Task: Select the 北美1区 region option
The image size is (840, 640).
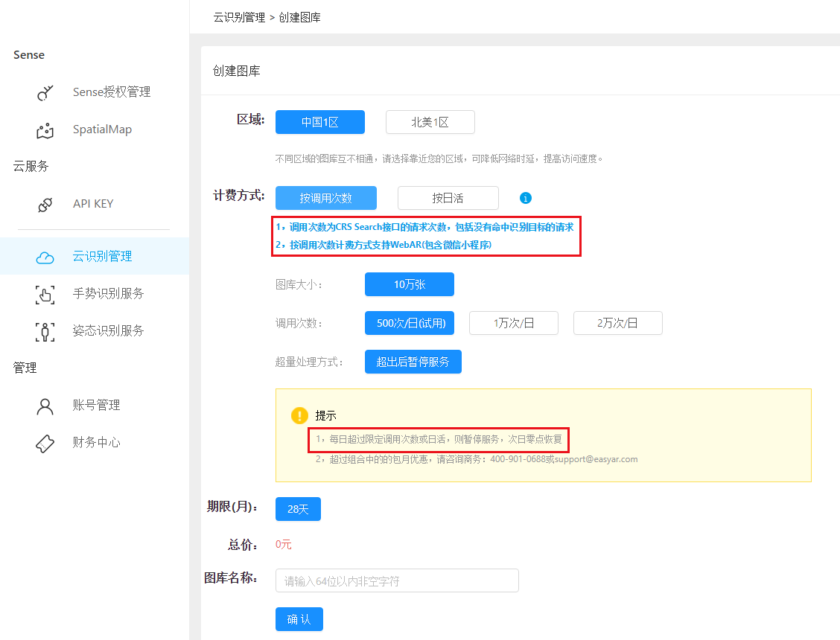Action: click(430, 121)
